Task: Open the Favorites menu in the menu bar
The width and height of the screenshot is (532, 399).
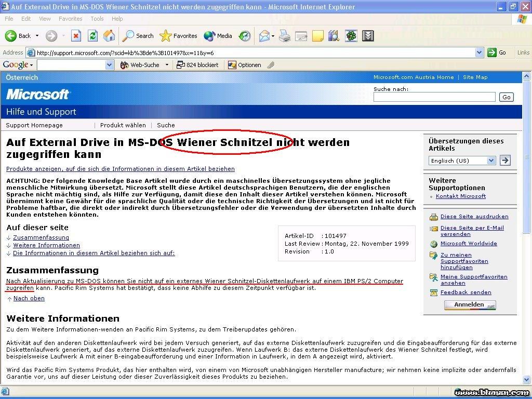Action: pyautogui.click(x=70, y=19)
